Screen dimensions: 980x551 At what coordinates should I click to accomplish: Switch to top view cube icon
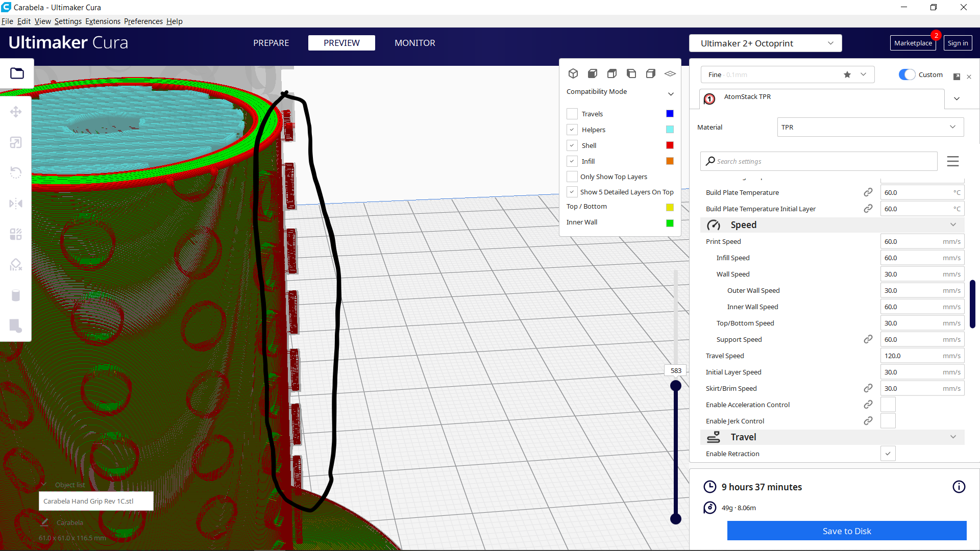point(612,73)
